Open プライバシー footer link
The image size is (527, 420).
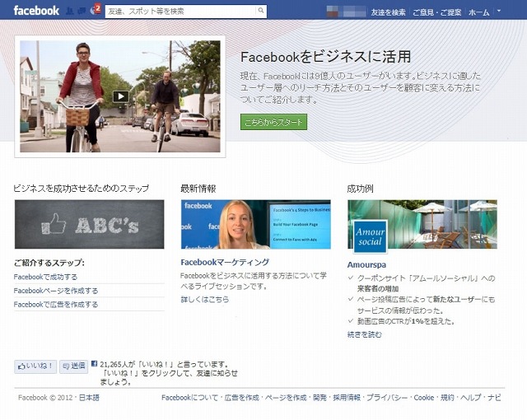coord(387,398)
